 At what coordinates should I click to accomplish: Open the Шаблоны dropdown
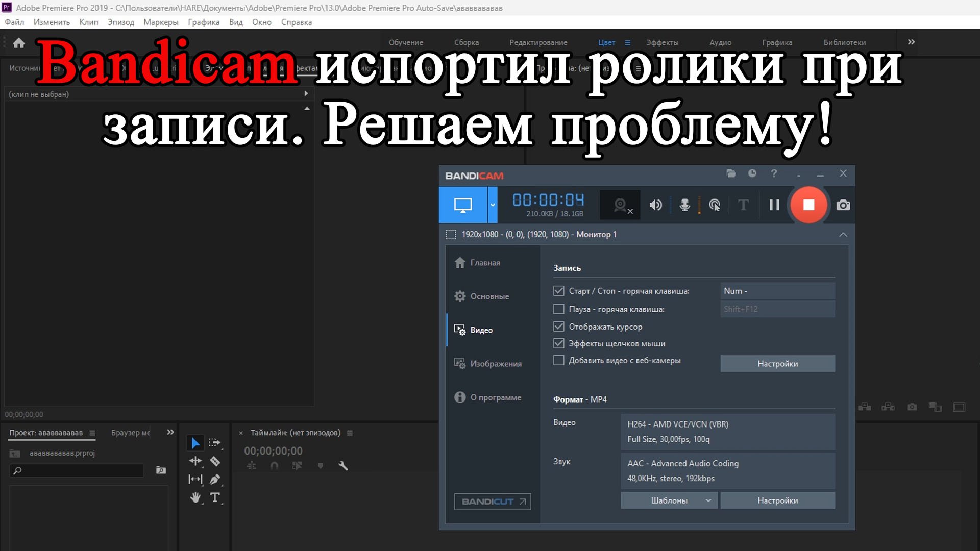pos(669,500)
